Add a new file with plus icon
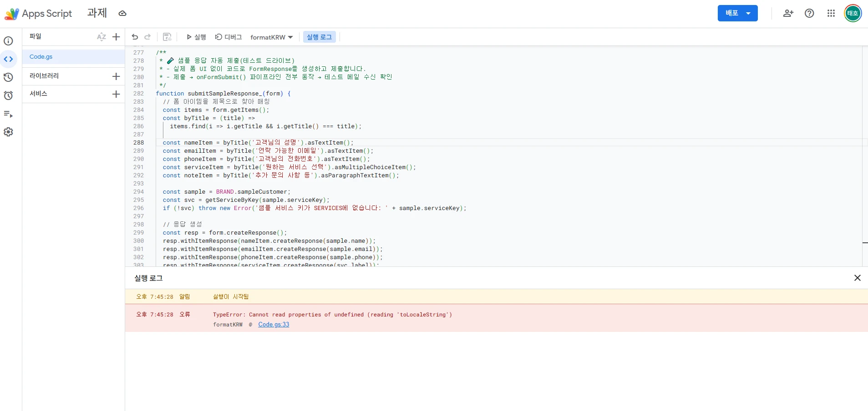The height and width of the screenshot is (411, 868). (x=116, y=37)
